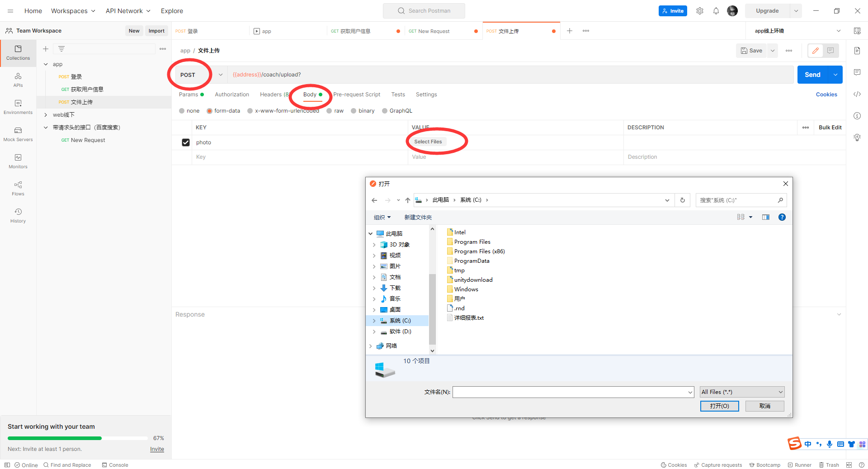This screenshot has height=469, width=868.
Task: Open the request comments icon in right sidebar
Action: click(x=857, y=72)
